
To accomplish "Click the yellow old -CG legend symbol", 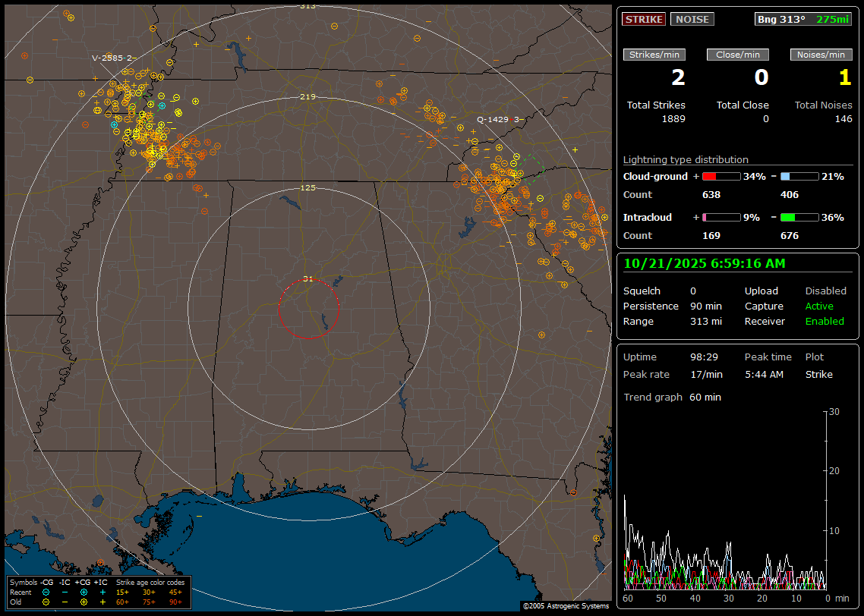I will [x=46, y=602].
